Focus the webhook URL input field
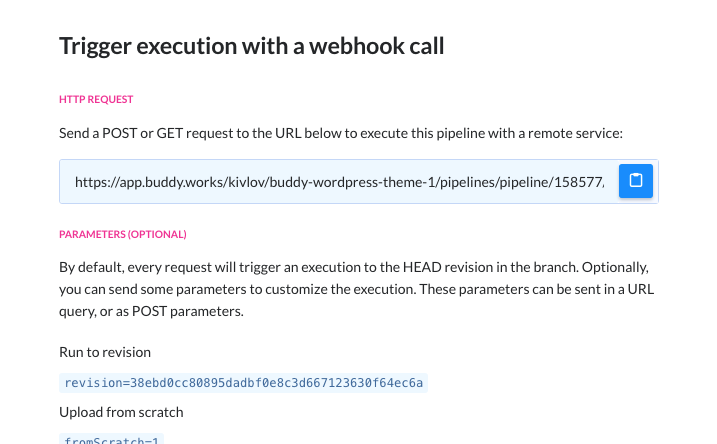 [x=339, y=182]
